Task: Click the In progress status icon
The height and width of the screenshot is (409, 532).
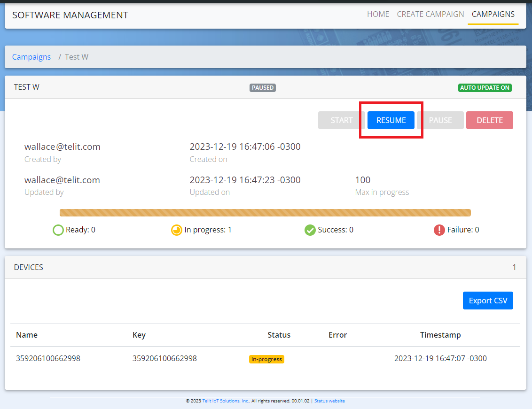Action: 176,230
